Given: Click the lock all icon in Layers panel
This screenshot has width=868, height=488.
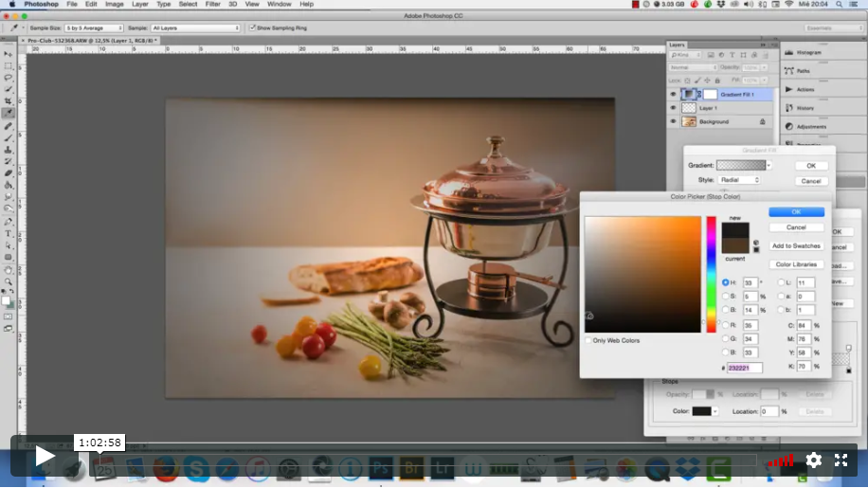Looking at the screenshot, I should [x=717, y=81].
